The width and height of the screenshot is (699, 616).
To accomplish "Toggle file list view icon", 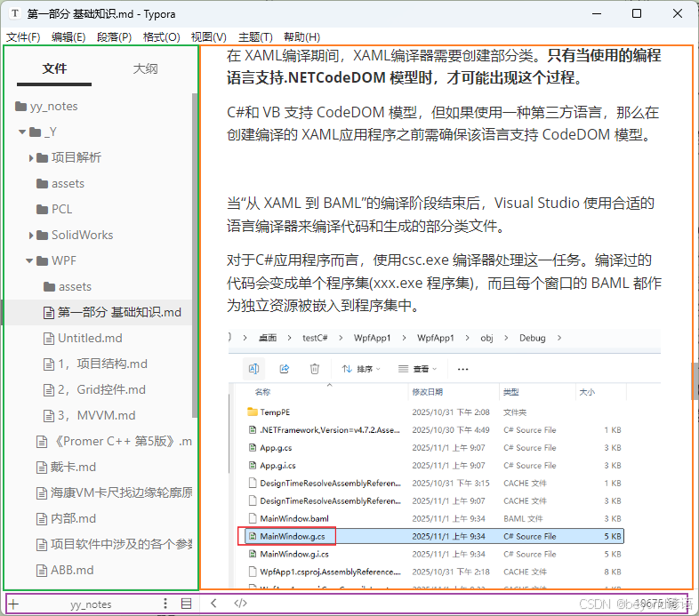I will [187, 604].
